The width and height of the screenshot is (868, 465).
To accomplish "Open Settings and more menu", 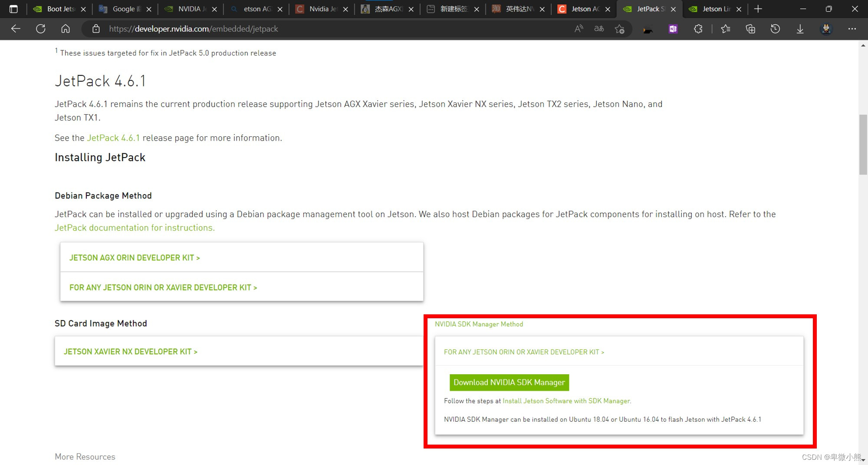I will [852, 29].
